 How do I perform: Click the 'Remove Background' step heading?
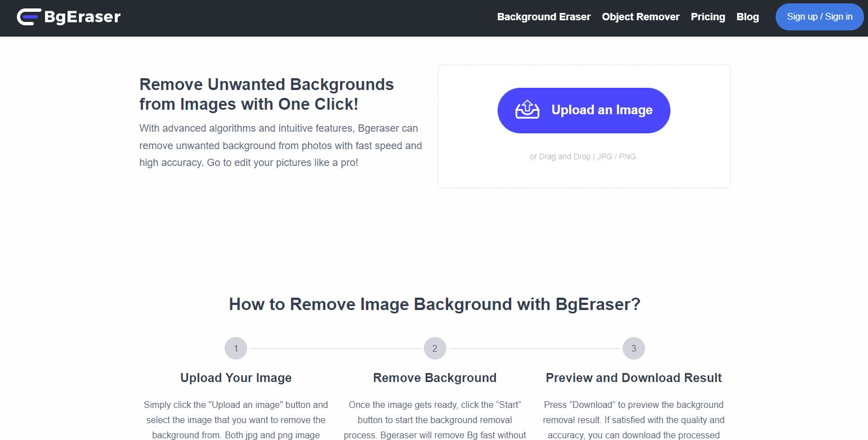point(435,378)
